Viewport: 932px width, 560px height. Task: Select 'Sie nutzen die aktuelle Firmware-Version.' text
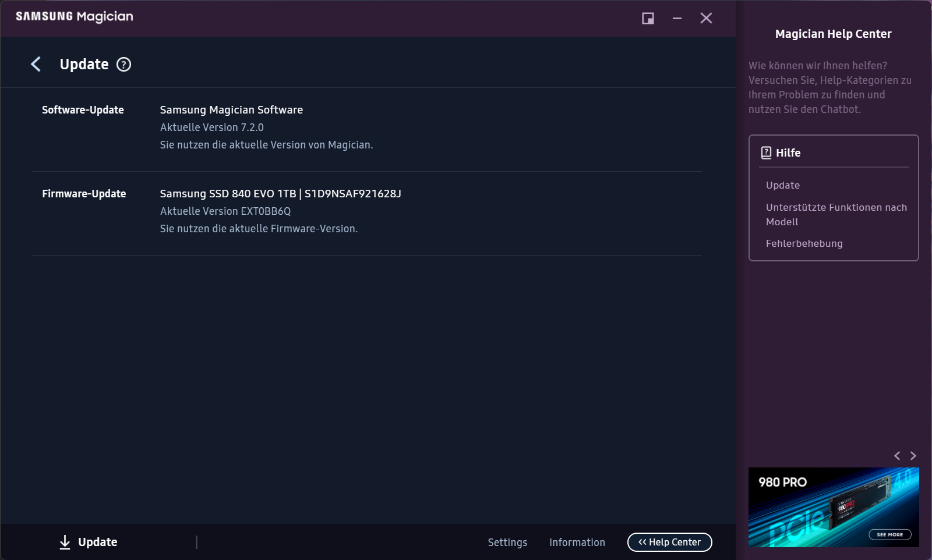(259, 229)
